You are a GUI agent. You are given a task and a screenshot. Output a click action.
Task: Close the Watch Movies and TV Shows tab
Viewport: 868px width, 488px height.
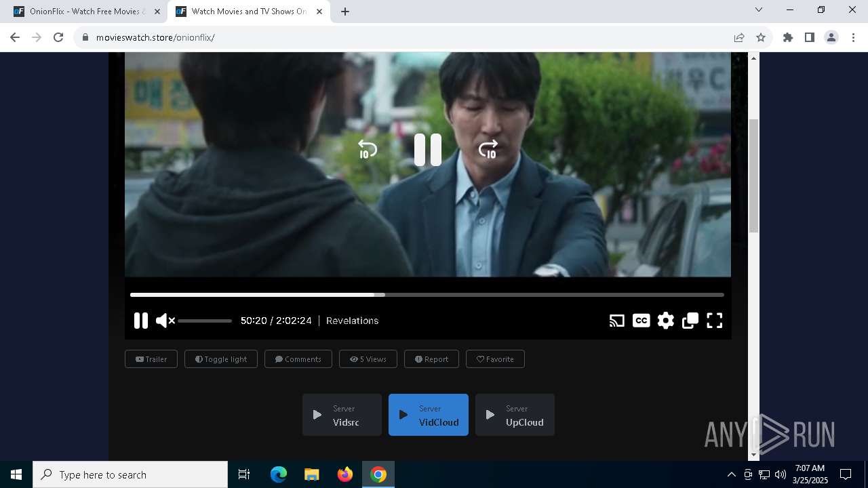pyautogui.click(x=319, y=12)
